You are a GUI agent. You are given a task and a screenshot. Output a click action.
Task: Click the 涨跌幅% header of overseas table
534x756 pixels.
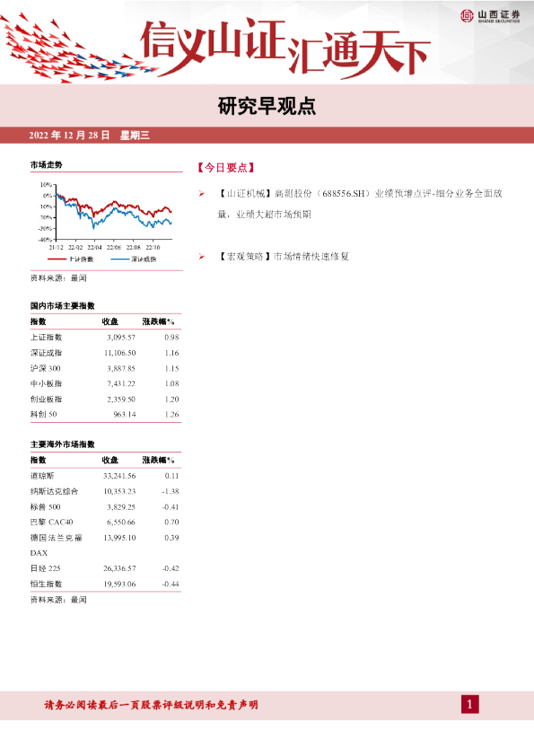point(158,460)
